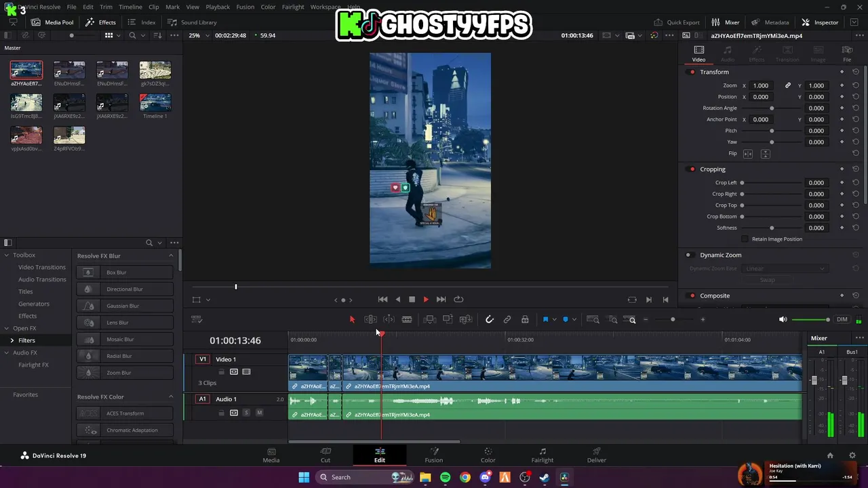Select the Blade Edit Mode tool
The height and width of the screenshot is (488, 868).
(407, 319)
